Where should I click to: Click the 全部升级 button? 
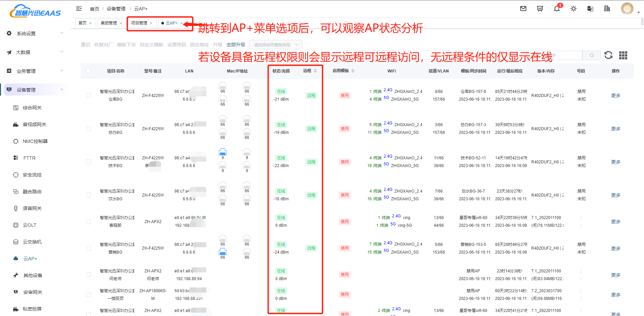[236, 45]
